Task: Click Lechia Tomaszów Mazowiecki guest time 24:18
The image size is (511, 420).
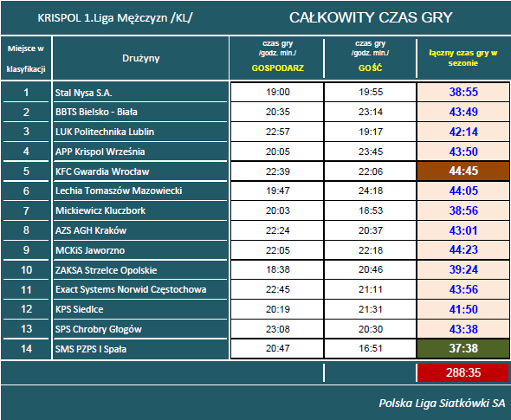Action: pyautogui.click(x=370, y=191)
